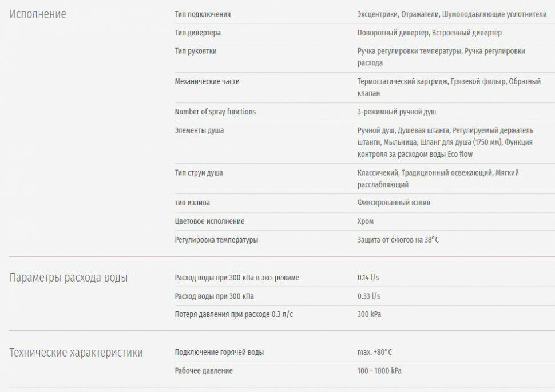
Task: Select the "Тип струи душа" label
Action: pyautogui.click(x=199, y=173)
